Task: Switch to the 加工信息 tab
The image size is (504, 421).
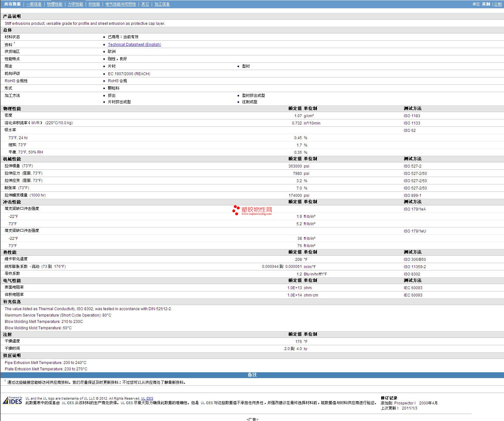Action: pos(162,4)
